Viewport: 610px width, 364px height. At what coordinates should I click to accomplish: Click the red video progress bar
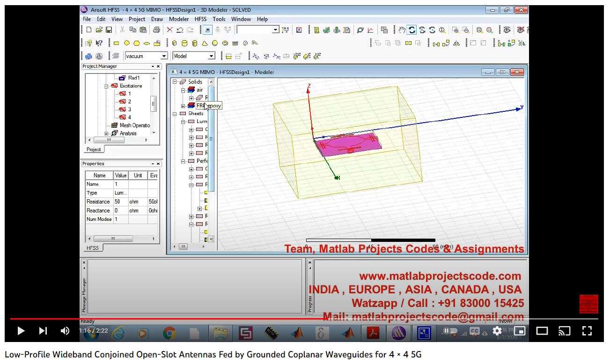187,319
